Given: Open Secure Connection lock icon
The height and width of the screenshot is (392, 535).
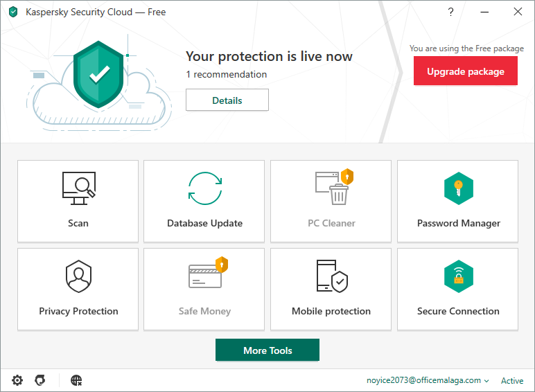Looking at the screenshot, I should (458, 276).
